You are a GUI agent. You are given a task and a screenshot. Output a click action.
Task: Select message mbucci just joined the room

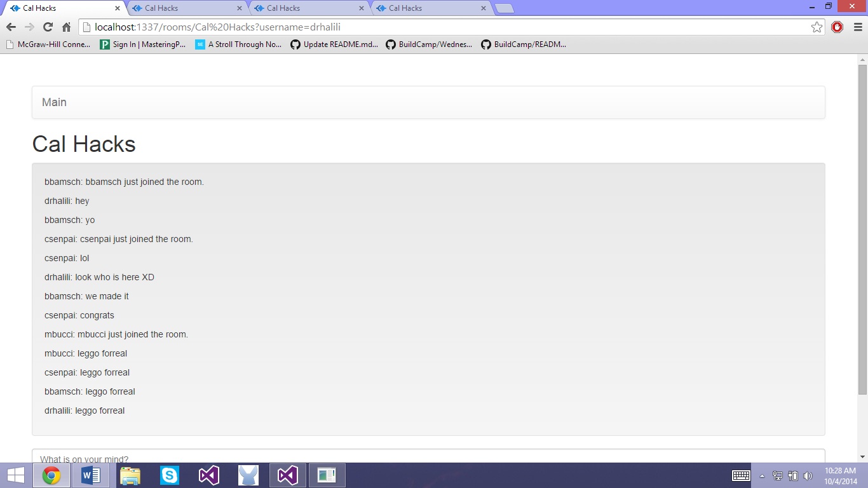click(116, 334)
